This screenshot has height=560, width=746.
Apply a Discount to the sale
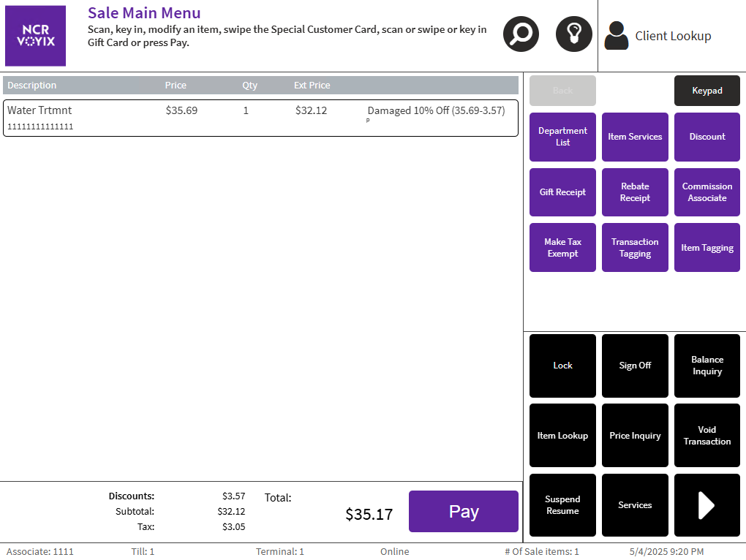point(707,137)
